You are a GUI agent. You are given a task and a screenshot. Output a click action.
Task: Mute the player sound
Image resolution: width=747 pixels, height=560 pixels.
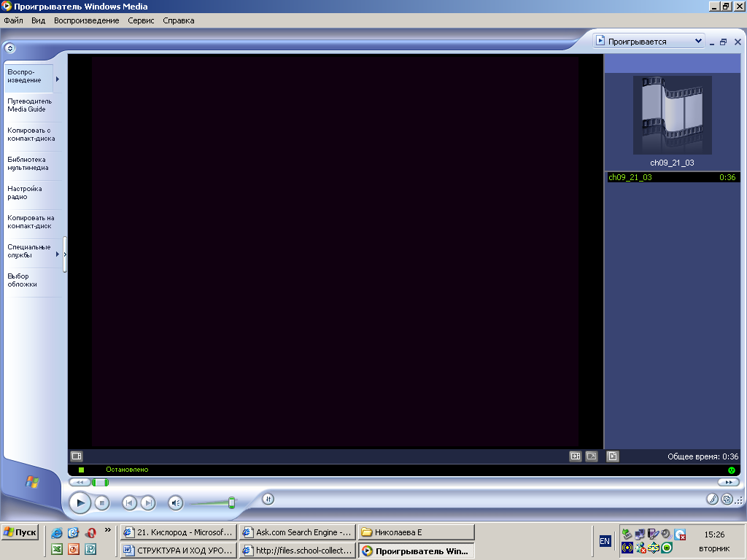pyautogui.click(x=176, y=502)
